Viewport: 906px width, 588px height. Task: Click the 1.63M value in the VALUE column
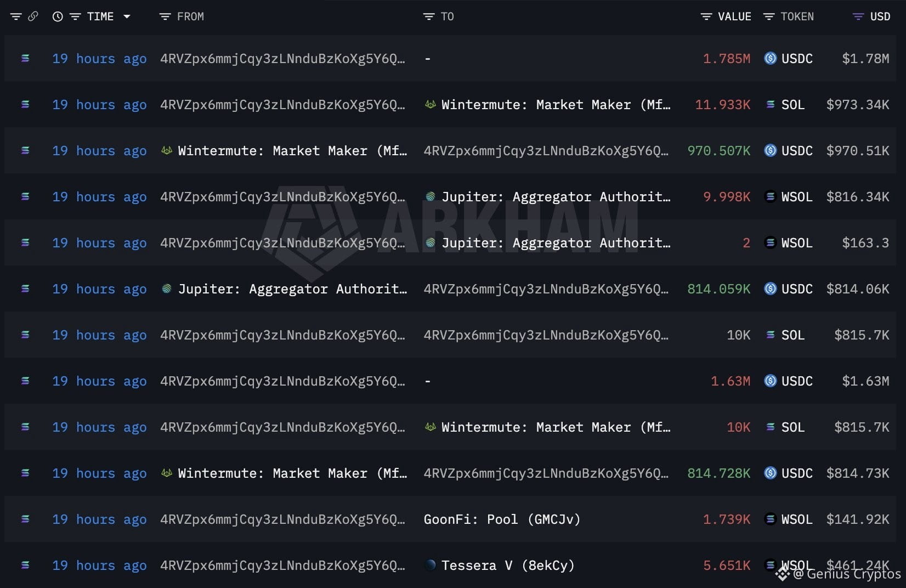tap(731, 381)
